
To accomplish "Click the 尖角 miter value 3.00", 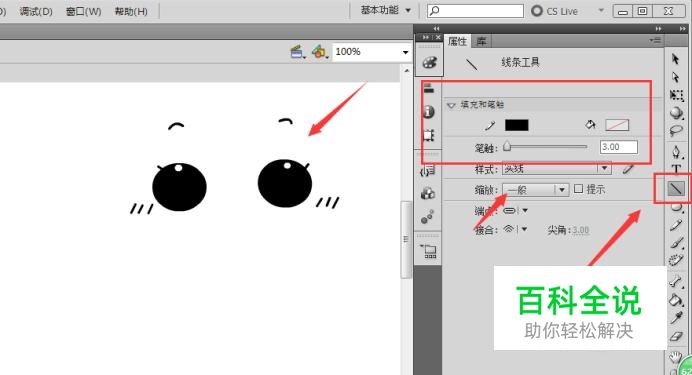I will pyautogui.click(x=581, y=230).
